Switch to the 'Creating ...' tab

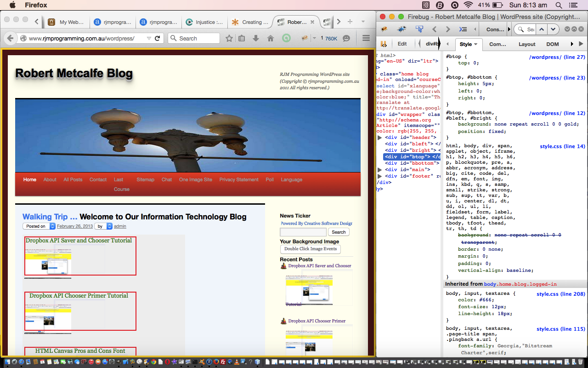coord(250,22)
